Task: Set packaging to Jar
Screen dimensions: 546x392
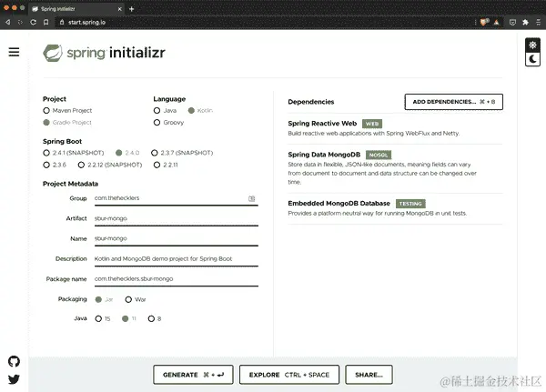Action: tap(98, 299)
